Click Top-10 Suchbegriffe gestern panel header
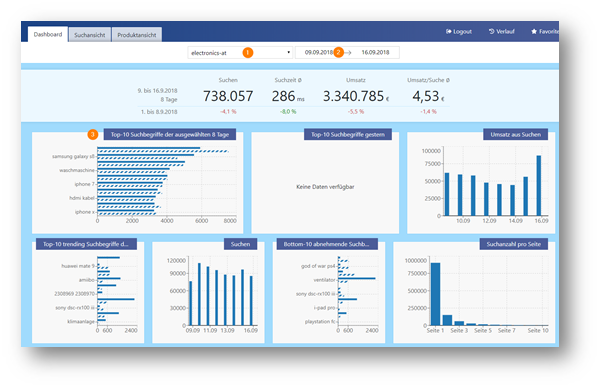 coord(348,135)
